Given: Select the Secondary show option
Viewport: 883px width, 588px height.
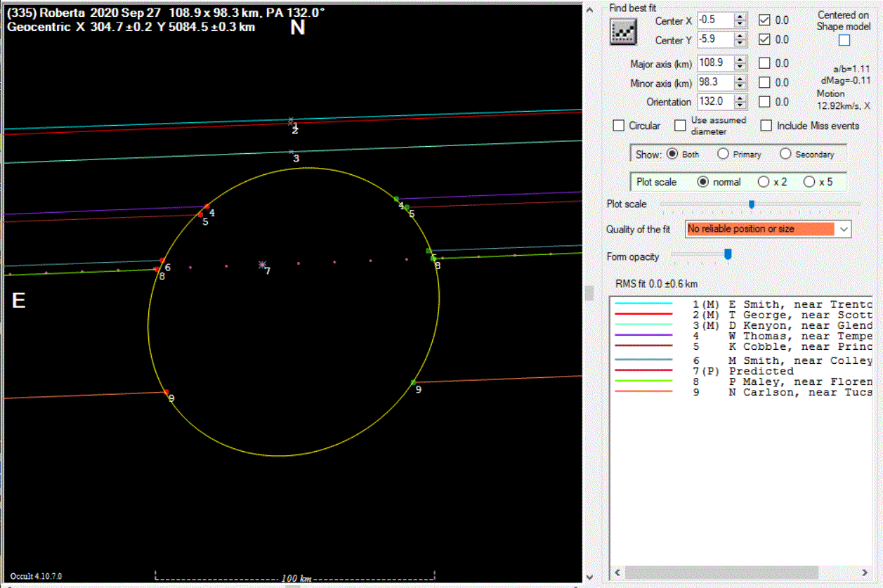Looking at the screenshot, I should (x=785, y=154).
